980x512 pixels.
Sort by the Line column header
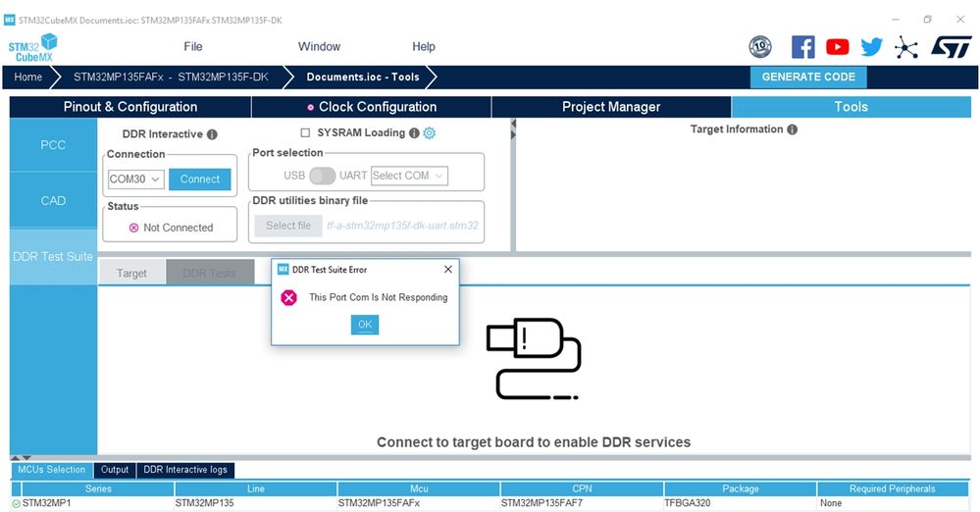(x=256, y=488)
